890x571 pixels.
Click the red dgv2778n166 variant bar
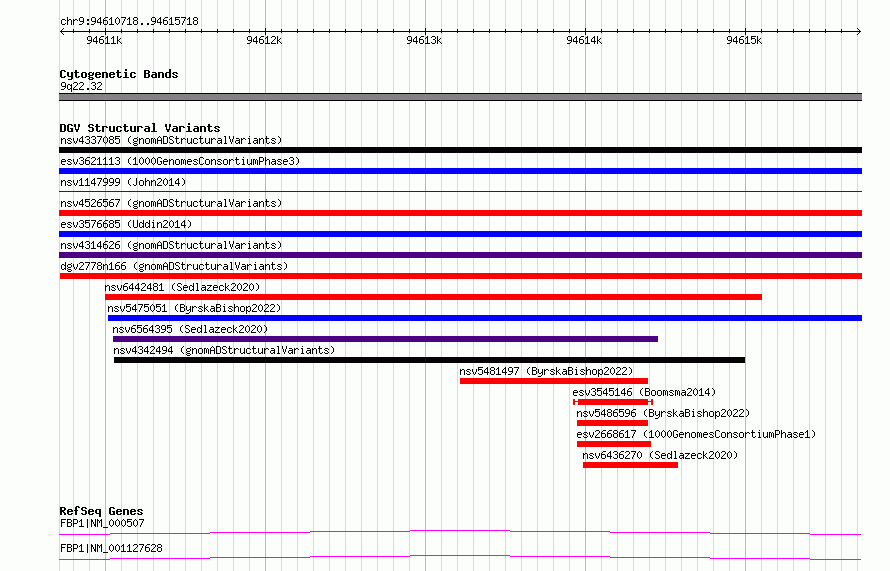460,276
